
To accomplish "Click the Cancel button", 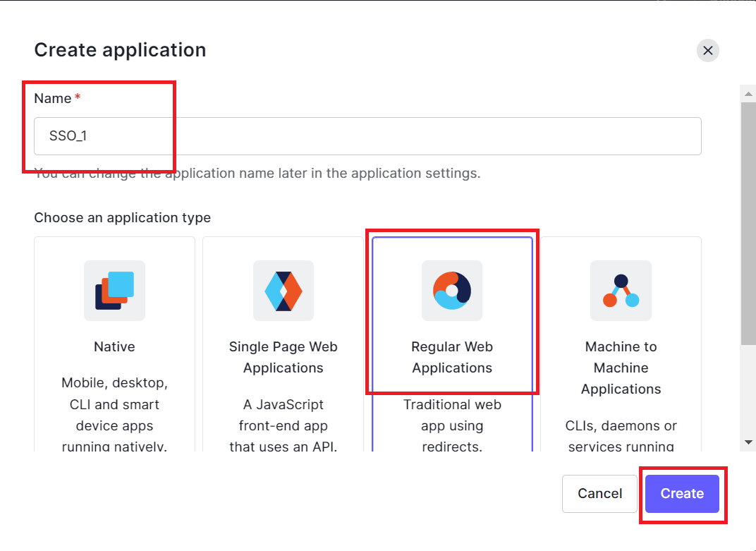I will [599, 494].
